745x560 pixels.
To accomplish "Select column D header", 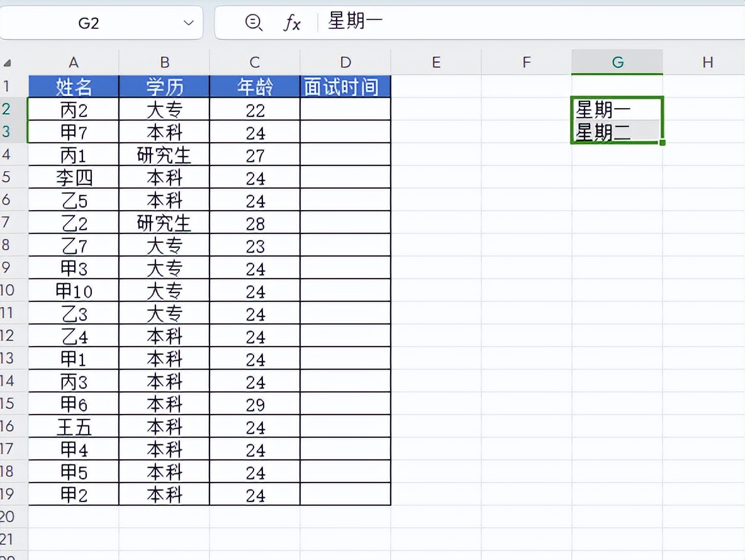I will [x=345, y=62].
